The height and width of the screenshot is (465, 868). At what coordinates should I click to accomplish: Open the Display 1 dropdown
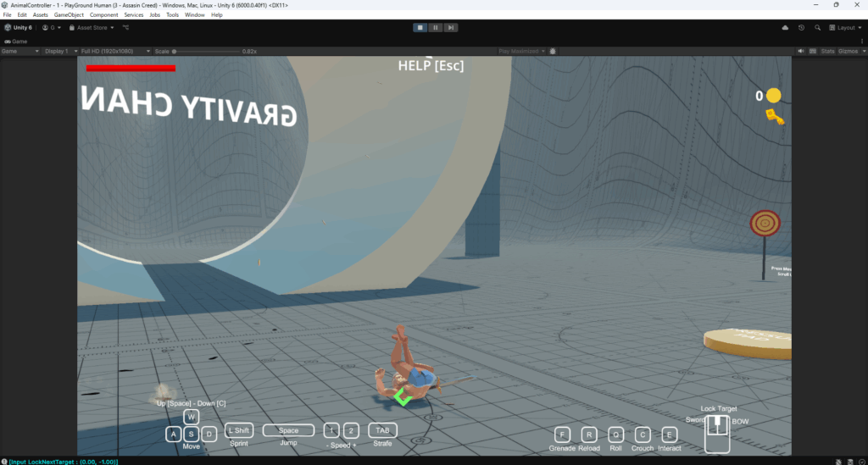(x=60, y=52)
